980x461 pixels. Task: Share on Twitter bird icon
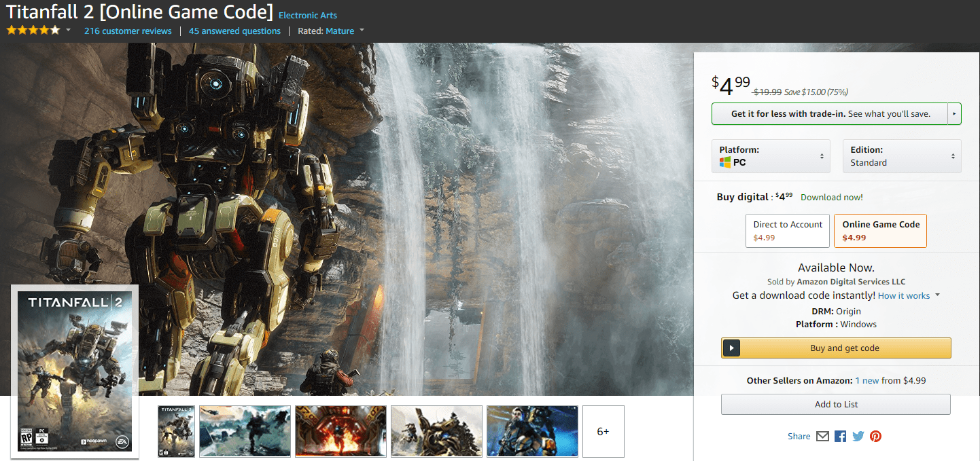pos(858,437)
